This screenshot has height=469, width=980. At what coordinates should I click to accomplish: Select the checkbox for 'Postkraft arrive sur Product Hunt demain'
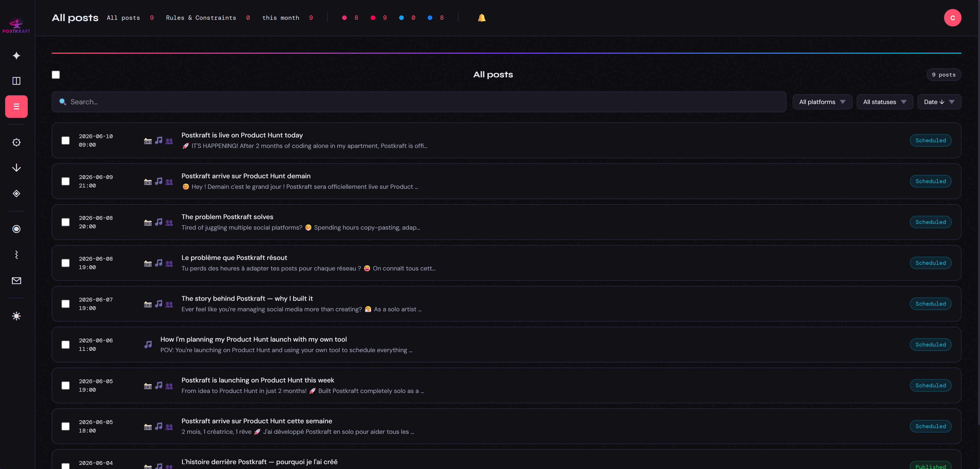pyautogui.click(x=66, y=181)
